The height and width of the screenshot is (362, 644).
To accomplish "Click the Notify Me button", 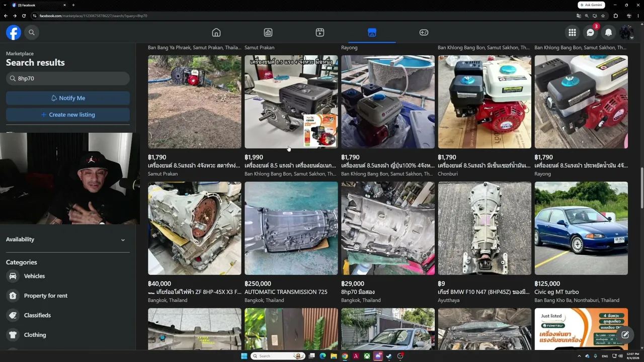I will [68, 98].
